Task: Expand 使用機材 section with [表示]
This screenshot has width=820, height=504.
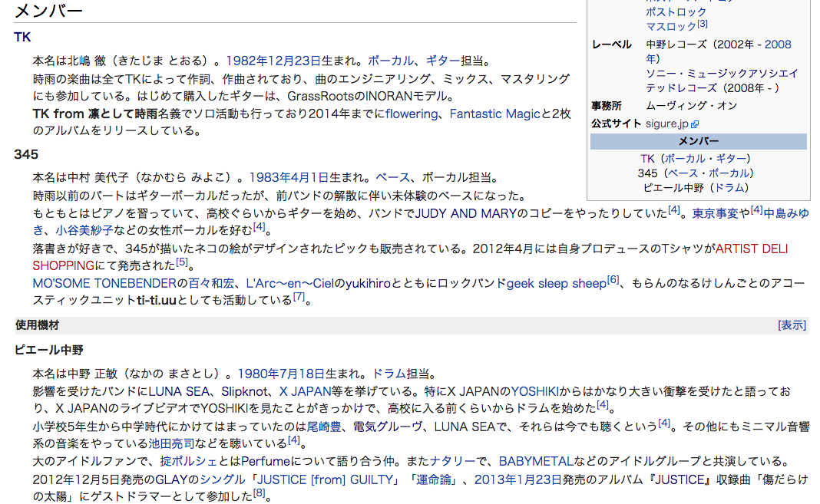Action: [792, 325]
